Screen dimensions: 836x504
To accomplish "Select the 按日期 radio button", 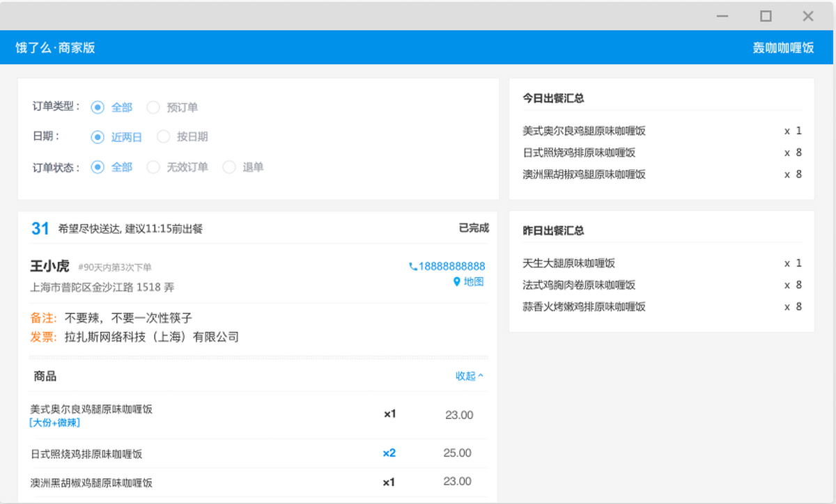I will click(x=163, y=137).
